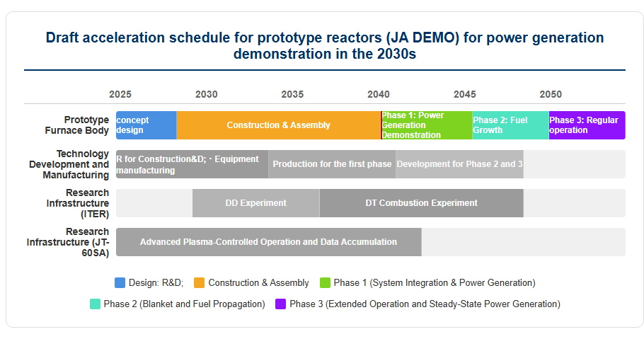Click the Advanced Plasma-Controlled Operation bar
This screenshot has height=339, width=644.
(269, 242)
